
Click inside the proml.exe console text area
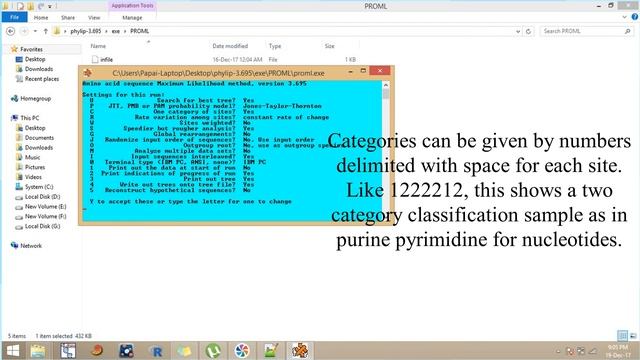pos(232,150)
